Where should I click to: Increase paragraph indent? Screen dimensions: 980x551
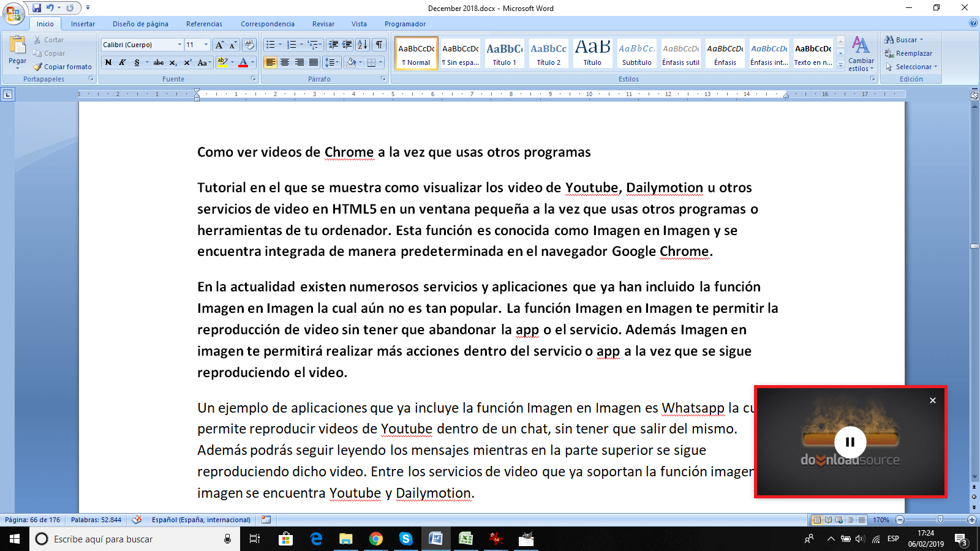pos(347,45)
